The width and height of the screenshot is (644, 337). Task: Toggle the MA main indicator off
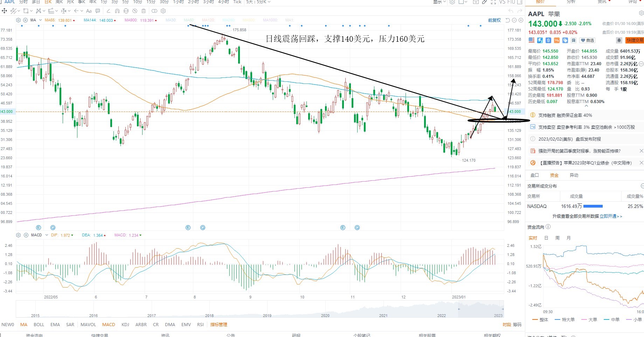coord(24,325)
